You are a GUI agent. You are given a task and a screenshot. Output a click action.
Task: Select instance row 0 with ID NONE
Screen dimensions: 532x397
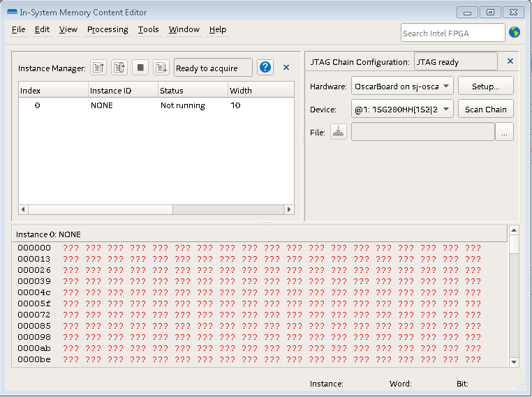[101, 105]
